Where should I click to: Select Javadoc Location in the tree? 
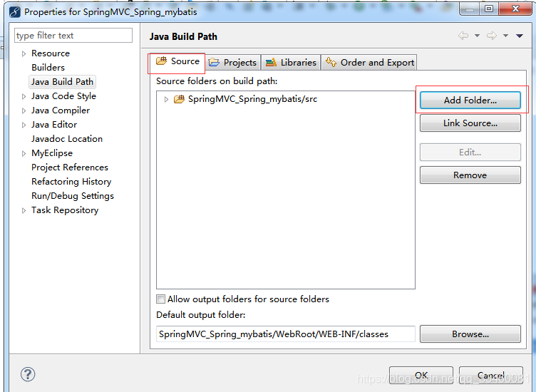(x=67, y=139)
